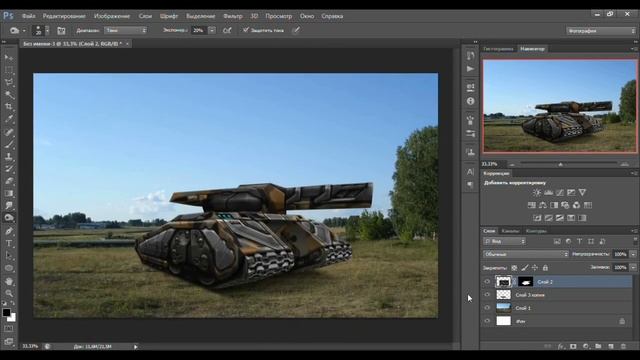Open the Range dropdown in options bar
This screenshot has width=640, height=360.
[x=125, y=30]
